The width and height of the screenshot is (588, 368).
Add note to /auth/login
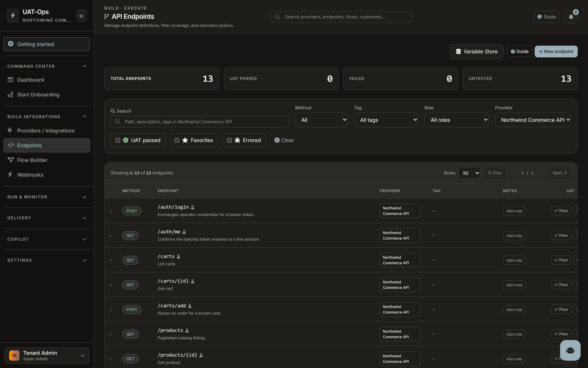pos(514,211)
